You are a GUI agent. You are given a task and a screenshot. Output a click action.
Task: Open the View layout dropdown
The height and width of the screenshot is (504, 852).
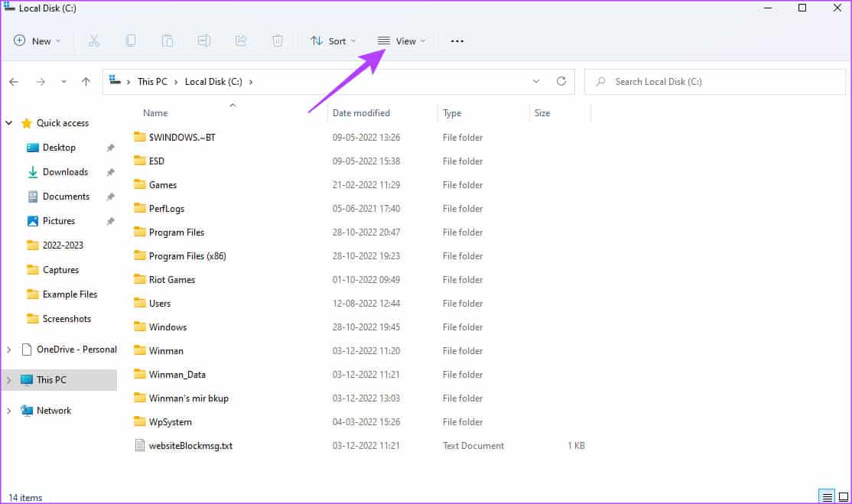(402, 41)
